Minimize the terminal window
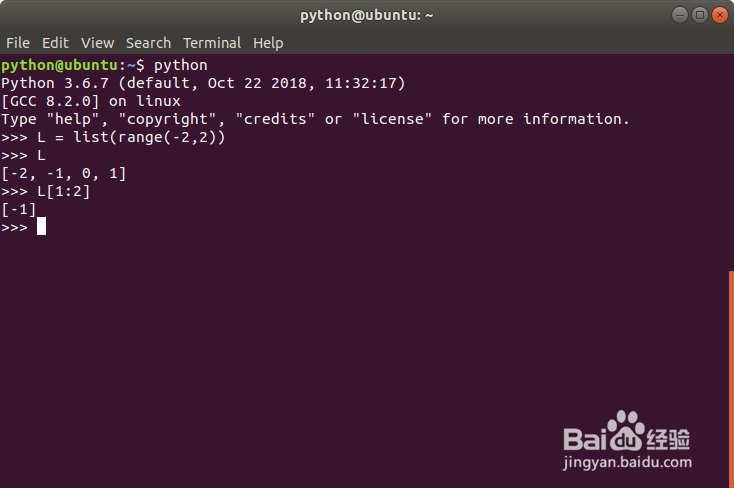Image resolution: width=734 pixels, height=488 pixels. click(680, 15)
